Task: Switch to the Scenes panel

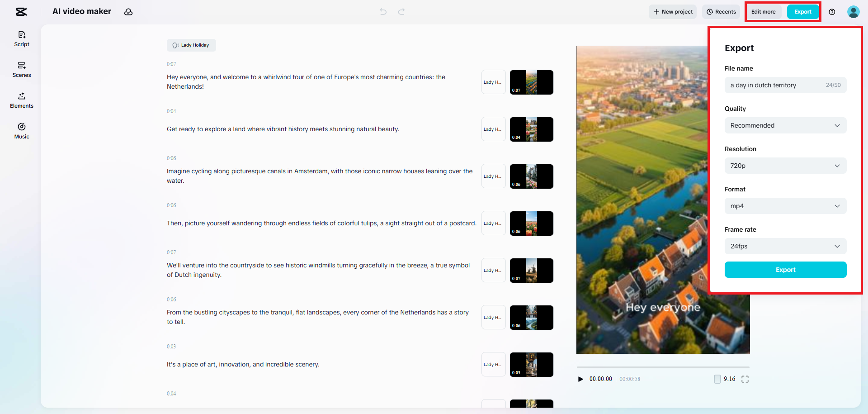Action: point(21,69)
